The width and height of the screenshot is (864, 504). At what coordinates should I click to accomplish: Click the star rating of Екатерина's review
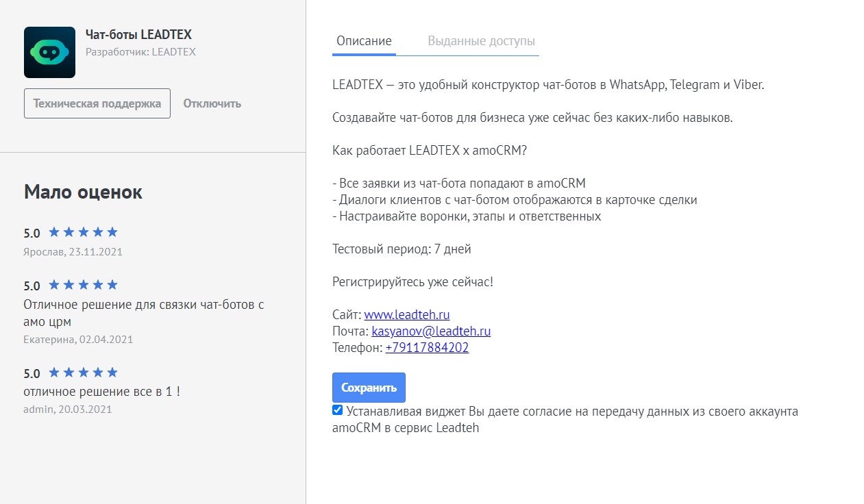[83, 285]
